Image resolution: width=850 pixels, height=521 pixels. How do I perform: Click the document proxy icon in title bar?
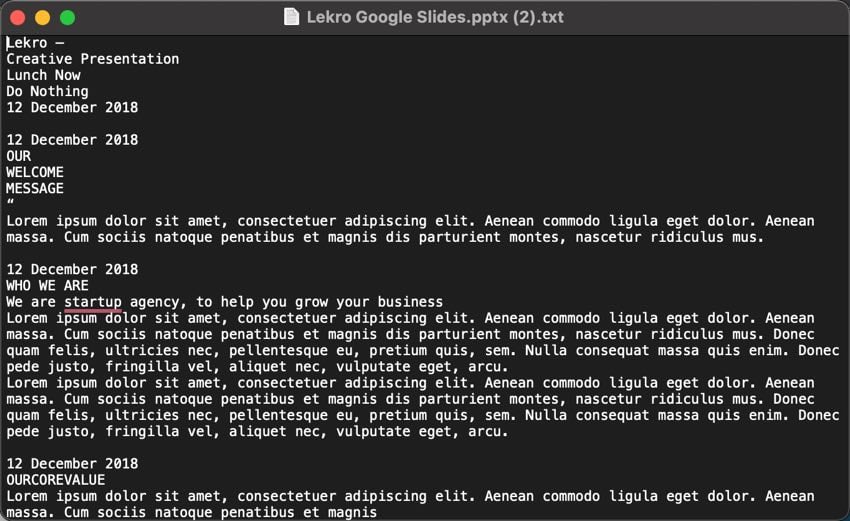pyautogui.click(x=292, y=16)
